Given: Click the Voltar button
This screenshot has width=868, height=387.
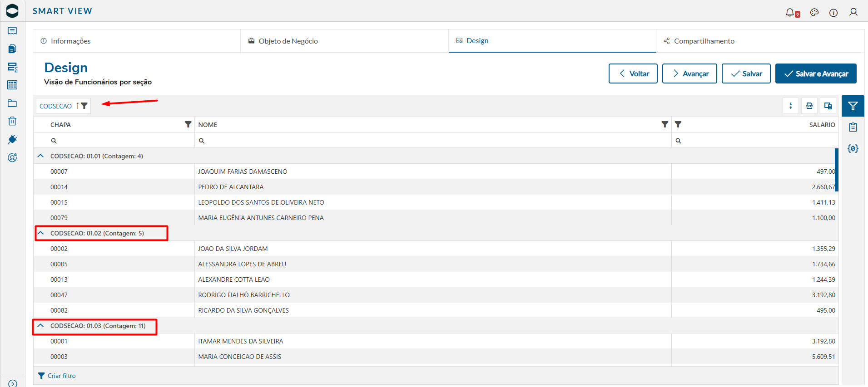Looking at the screenshot, I should [x=633, y=73].
